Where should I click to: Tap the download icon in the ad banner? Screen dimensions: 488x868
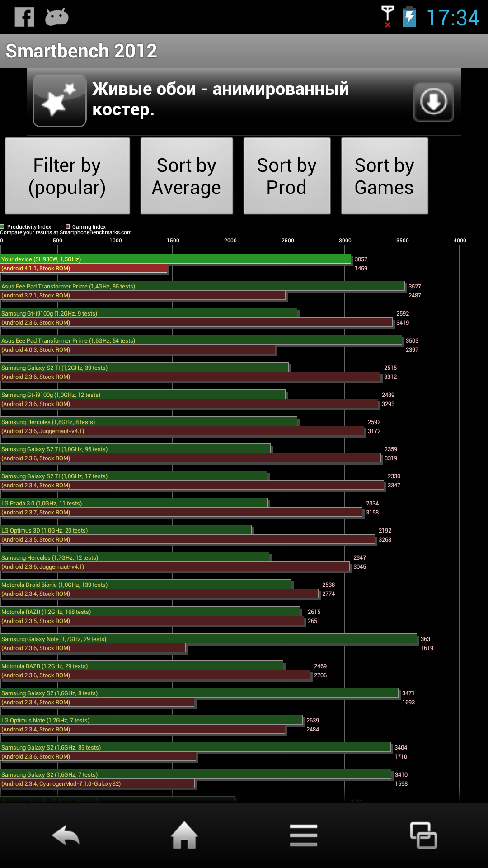point(433,102)
